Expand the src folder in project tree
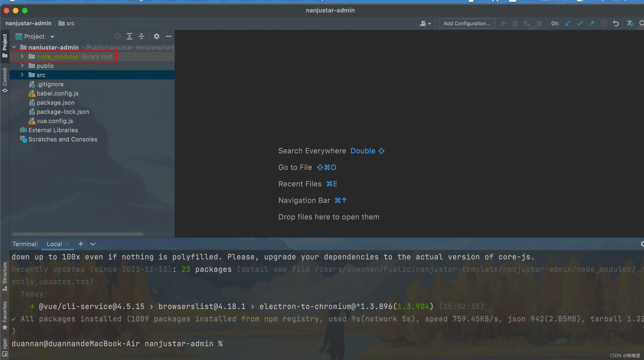Viewport: 644px width, 360px height. point(23,75)
